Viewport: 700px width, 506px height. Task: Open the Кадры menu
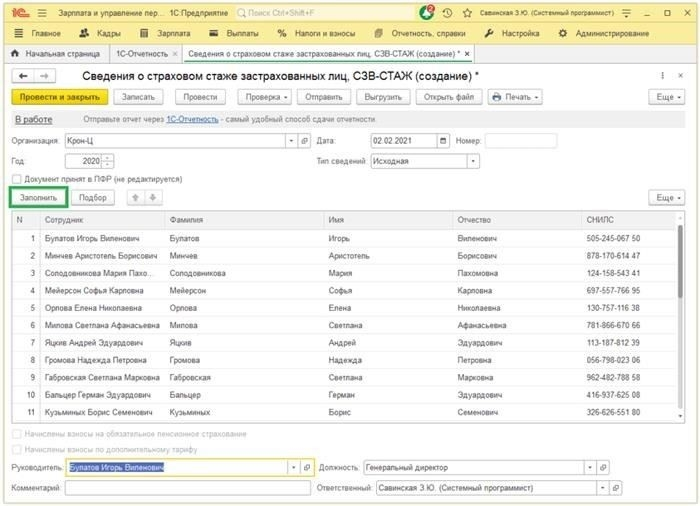coord(100,33)
